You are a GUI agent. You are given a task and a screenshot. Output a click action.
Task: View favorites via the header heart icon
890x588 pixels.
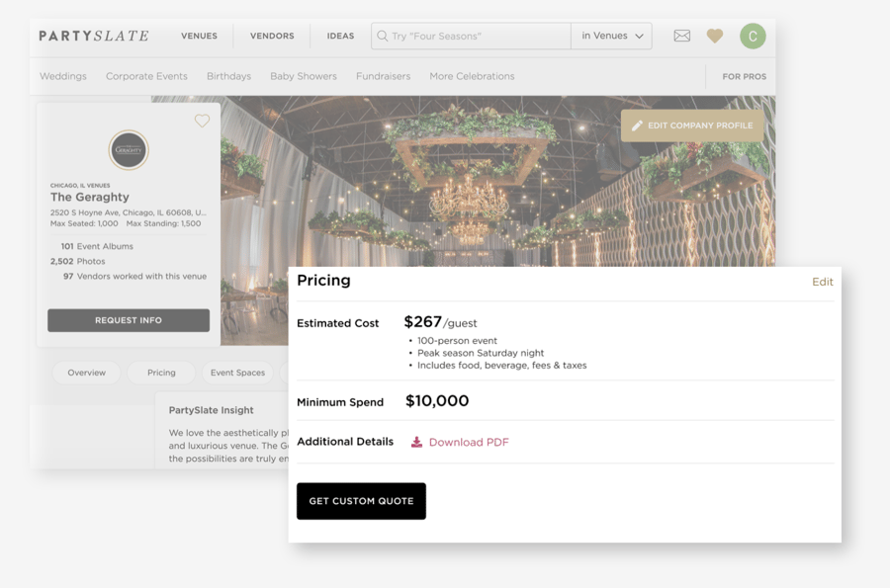(714, 36)
